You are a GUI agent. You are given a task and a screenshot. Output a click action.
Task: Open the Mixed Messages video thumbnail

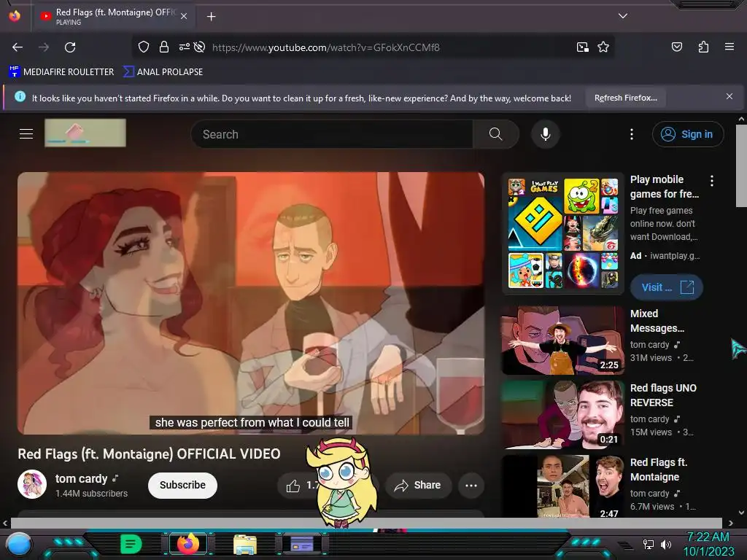(562, 341)
